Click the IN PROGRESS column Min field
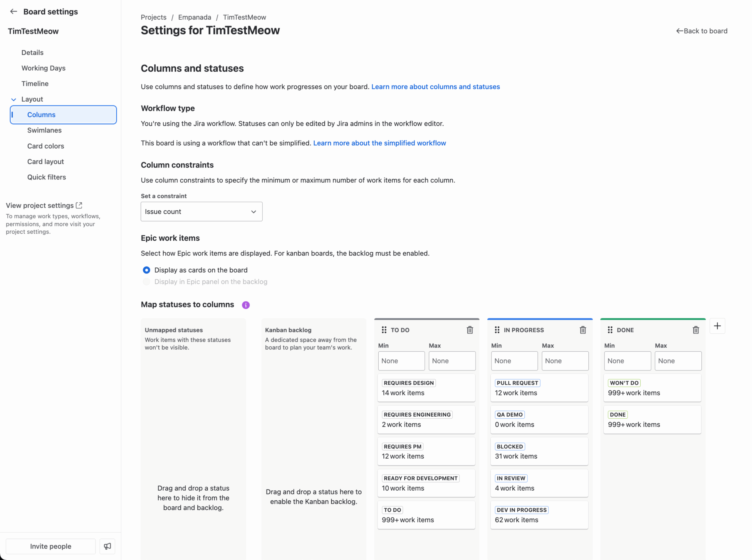752x560 pixels. click(x=514, y=361)
